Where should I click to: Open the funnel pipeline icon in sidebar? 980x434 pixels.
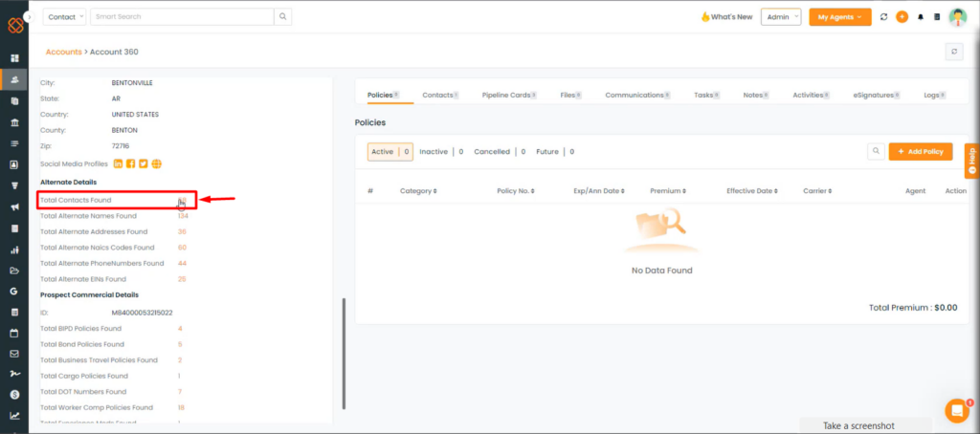14,186
